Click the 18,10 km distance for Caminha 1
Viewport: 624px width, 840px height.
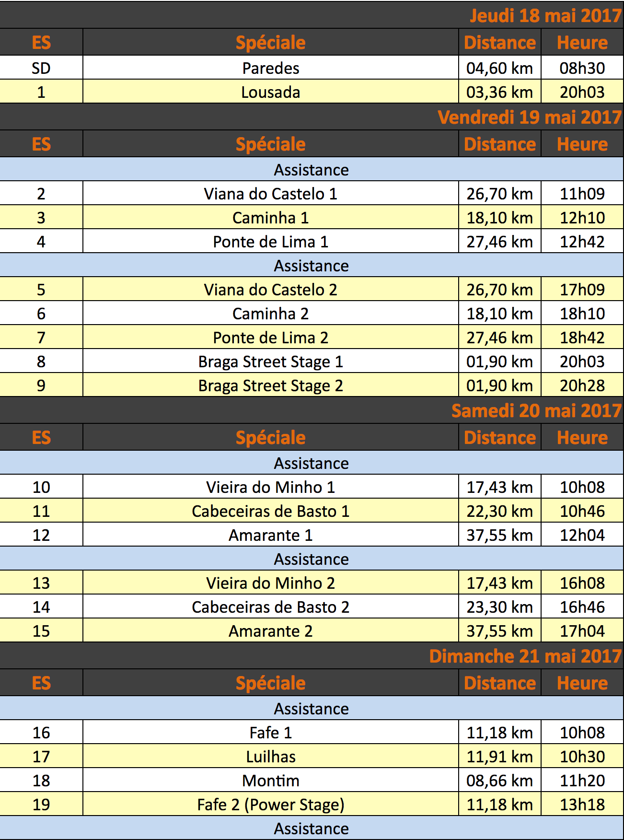pyautogui.click(x=500, y=217)
